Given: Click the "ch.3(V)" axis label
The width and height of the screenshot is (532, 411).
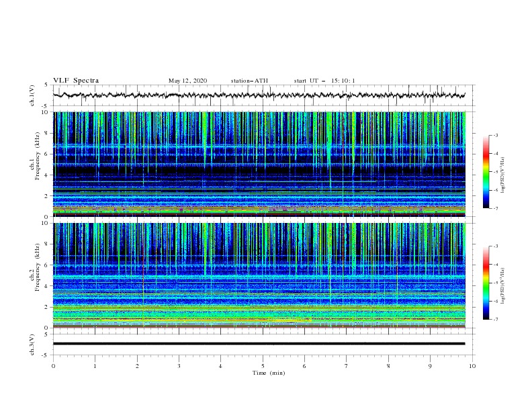Looking at the screenshot, I should [32, 345].
